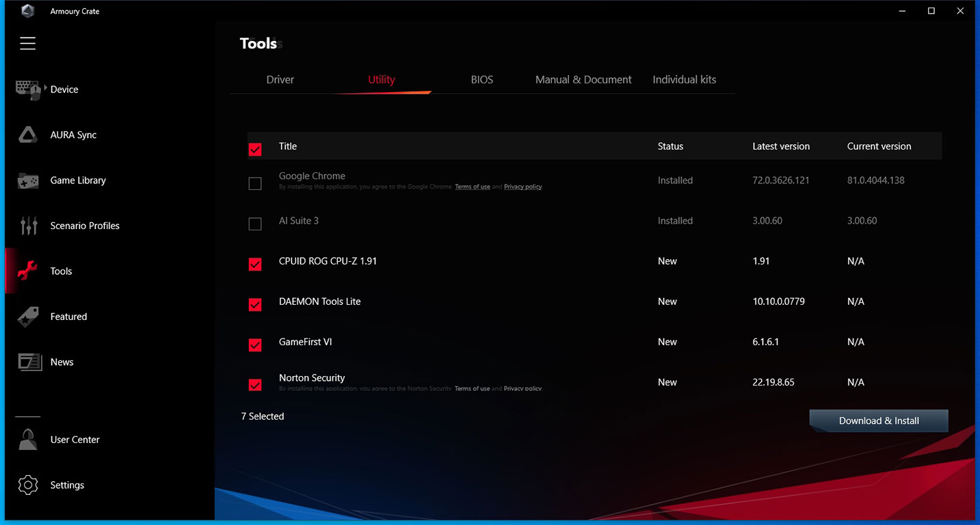Uncheck the GameFirst VI checkbox

(255, 345)
